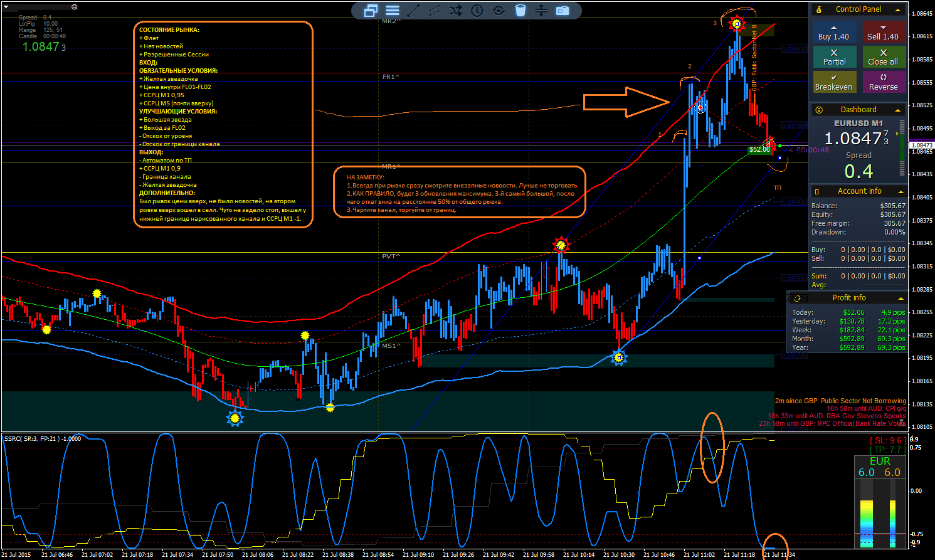Click the shuffle arrows icon in toolbar
This screenshot has height=560, width=935.
coord(455,11)
